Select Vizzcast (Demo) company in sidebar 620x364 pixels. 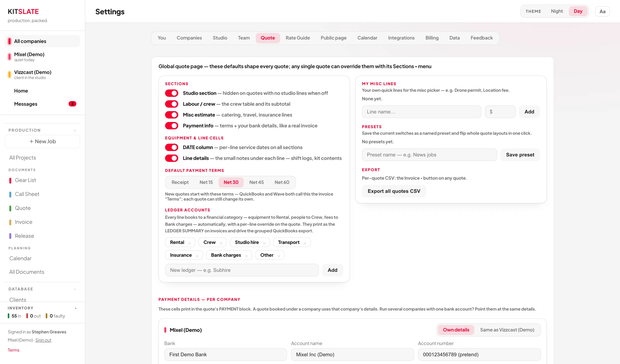(42, 75)
